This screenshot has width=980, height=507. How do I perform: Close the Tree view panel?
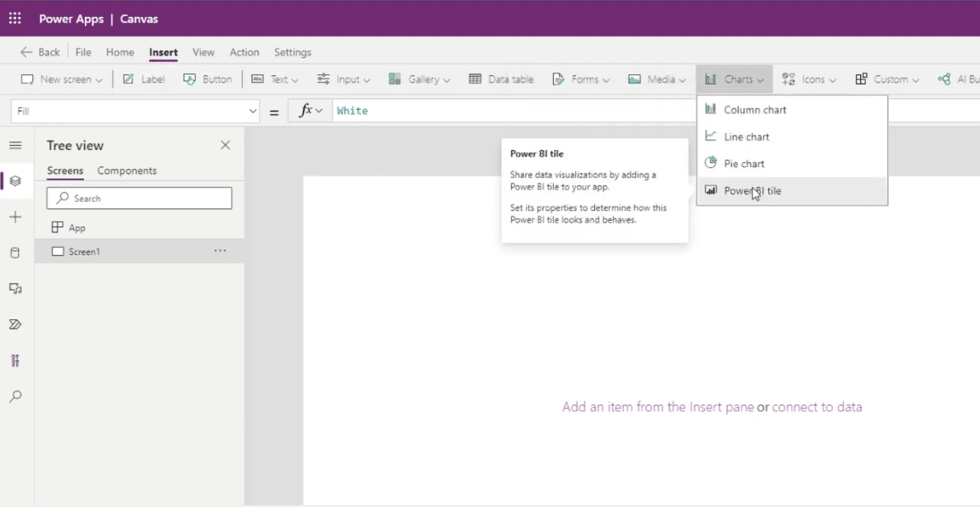click(x=226, y=145)
